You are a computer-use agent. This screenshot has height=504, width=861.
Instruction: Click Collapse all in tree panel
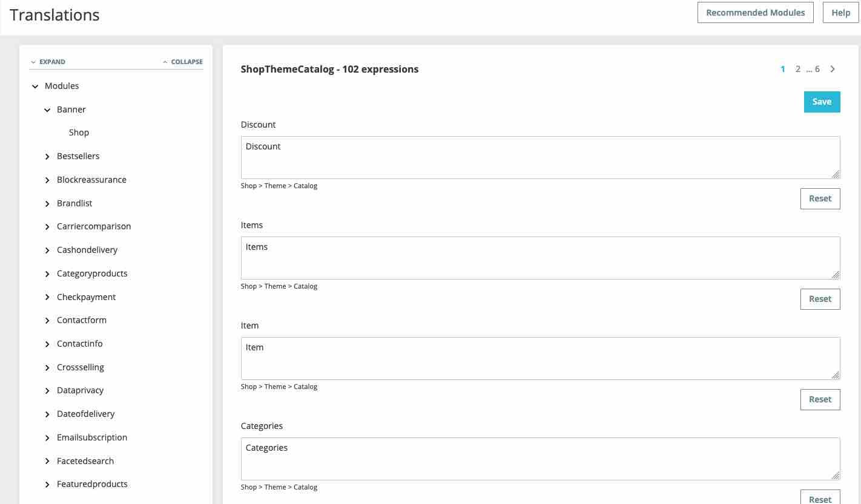183,62
